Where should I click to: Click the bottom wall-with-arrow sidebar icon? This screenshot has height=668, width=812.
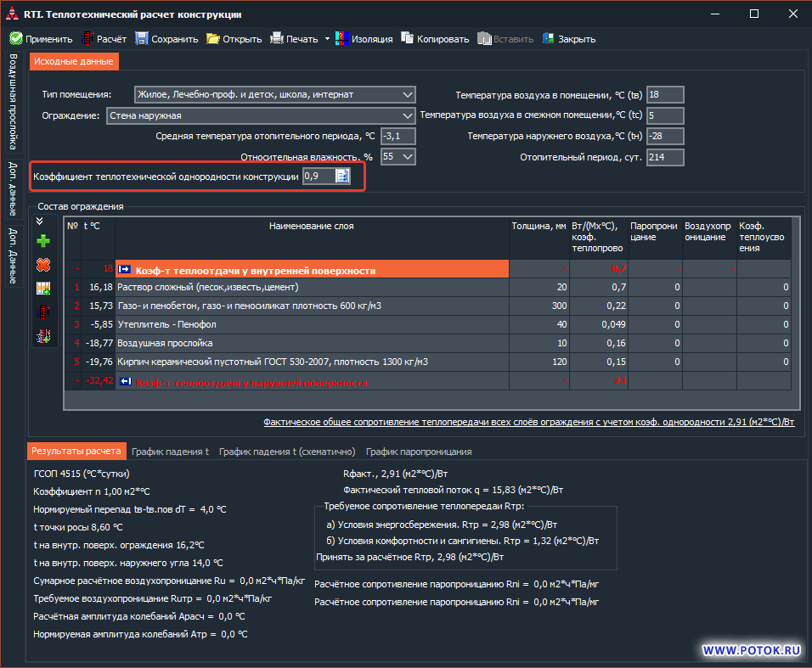click(x=43, y=336)
